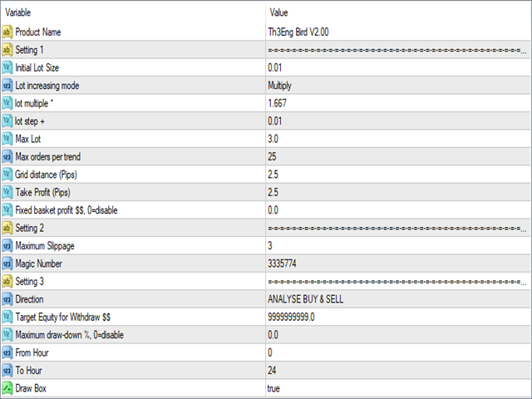Select the Maximum draw-down % row
Viewport: 532px width, 399px height.
(x=266, y=335)
